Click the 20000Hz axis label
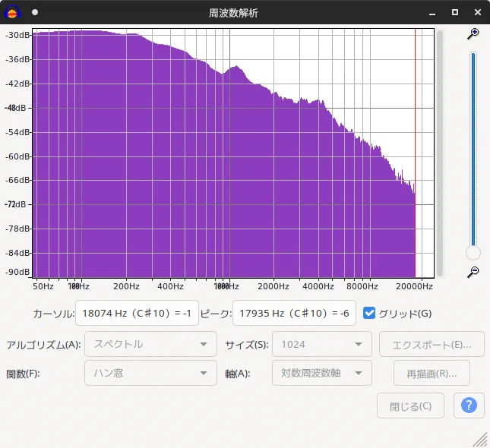 414,286
